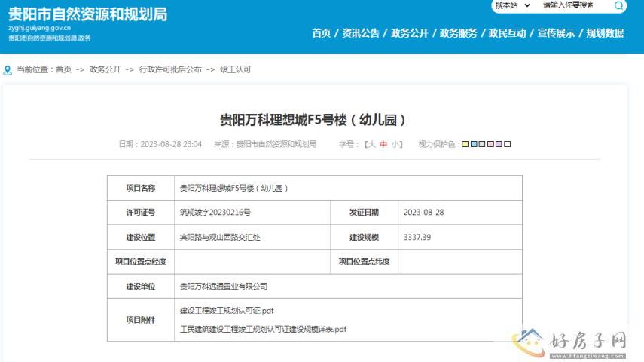Screen dimensions: 644x362
Task: Select the yellow eye-protection color
Action: tap(465, 144)
